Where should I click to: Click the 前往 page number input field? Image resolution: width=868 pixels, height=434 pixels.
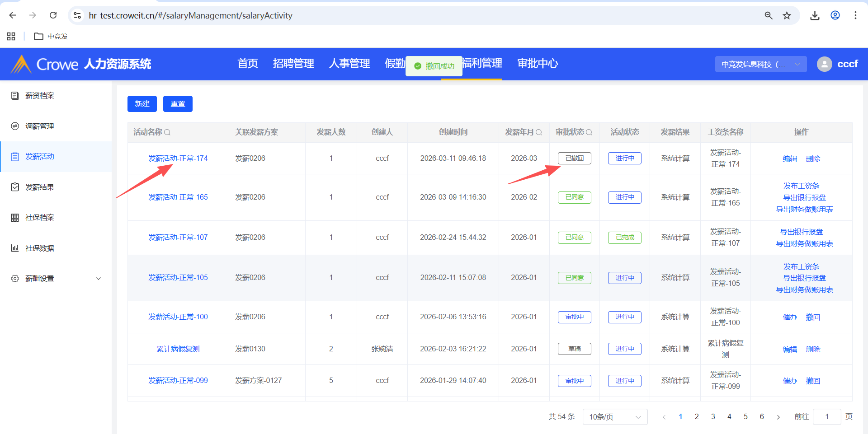[x=826, y=417]
